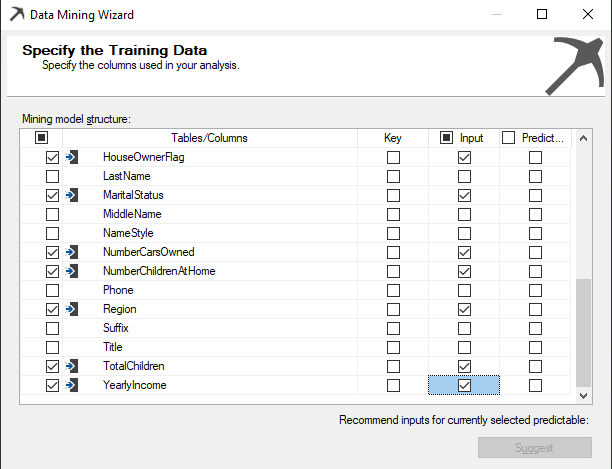Toggle the Predictable header select-all checkbox

pos(509,138)
